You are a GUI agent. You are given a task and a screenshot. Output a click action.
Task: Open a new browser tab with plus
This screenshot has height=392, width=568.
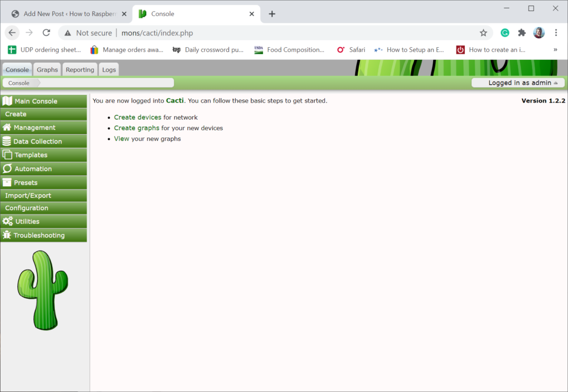(272, 14)
